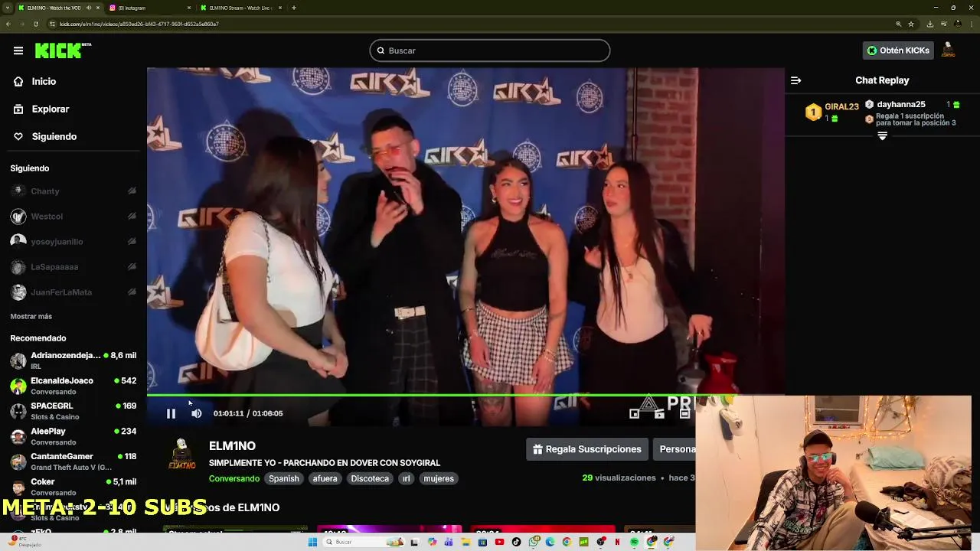Seek on the green video progress bar

click(465, 395)
